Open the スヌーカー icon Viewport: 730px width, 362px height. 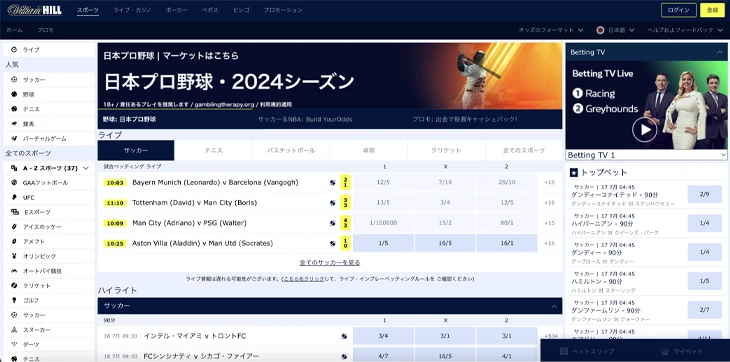tap(14, 330)
